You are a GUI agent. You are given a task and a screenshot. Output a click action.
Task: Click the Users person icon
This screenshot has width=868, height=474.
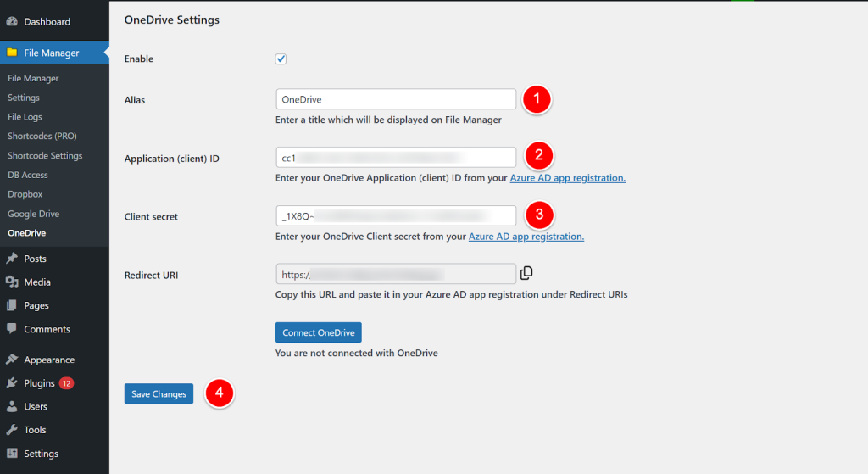[12, 406]
